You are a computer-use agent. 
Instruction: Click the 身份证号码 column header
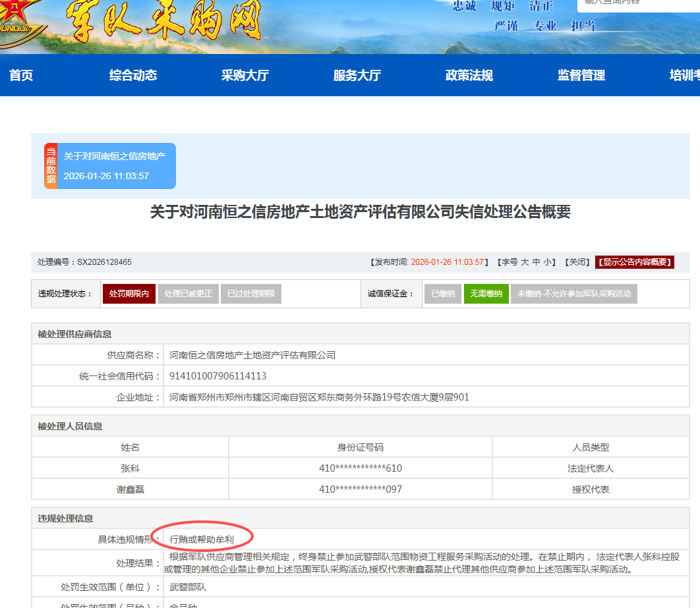(x=361, y=447)
